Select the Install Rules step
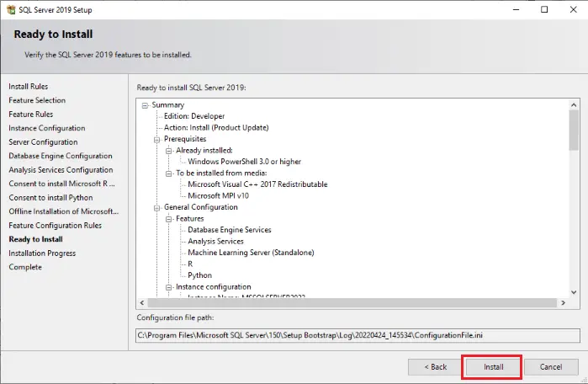Image resolution: width=588 pixels, height=384 pixels. tap(28, 87)
